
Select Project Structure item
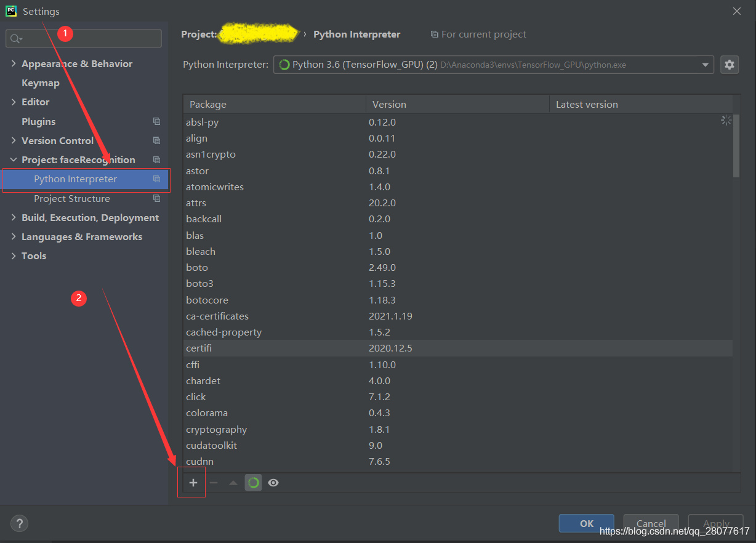tap(72, 198)
